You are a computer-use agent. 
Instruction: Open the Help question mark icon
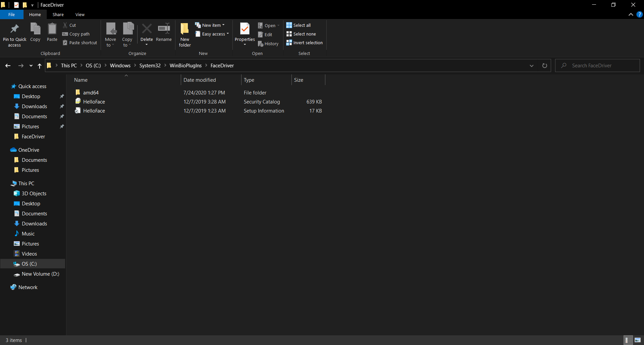tap(640, 14)
